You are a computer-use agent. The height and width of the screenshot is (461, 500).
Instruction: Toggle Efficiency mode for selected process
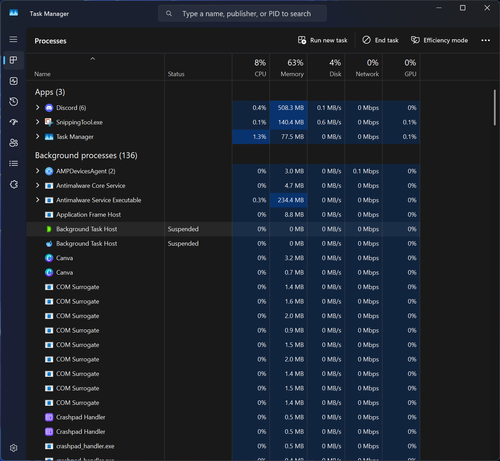coord(439,40)
